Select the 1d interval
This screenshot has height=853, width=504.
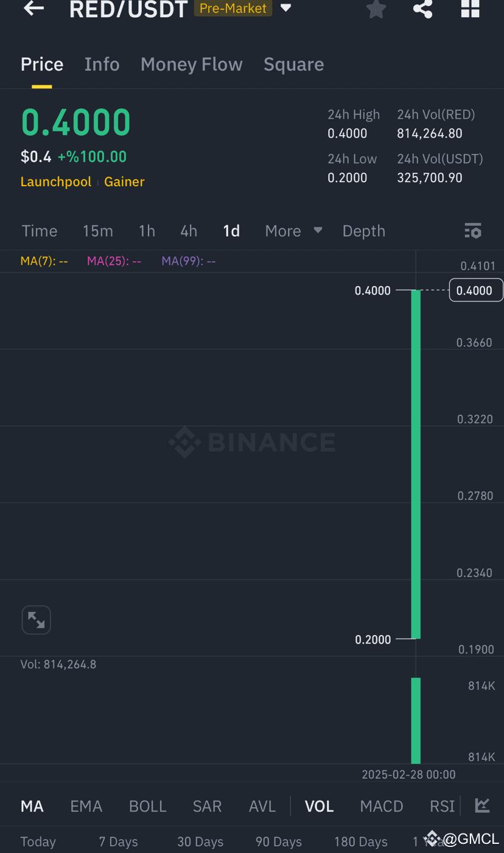tap(231, 231)
